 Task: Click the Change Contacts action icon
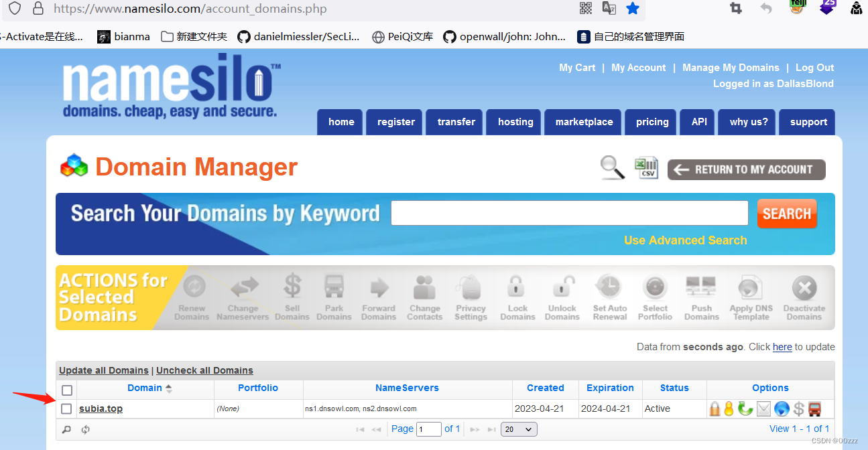click(424, 288)
